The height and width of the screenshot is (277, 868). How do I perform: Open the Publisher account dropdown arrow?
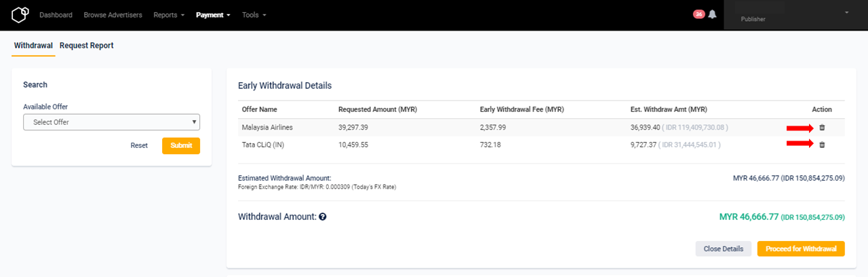pyautogui.click(x=846, y=12)
